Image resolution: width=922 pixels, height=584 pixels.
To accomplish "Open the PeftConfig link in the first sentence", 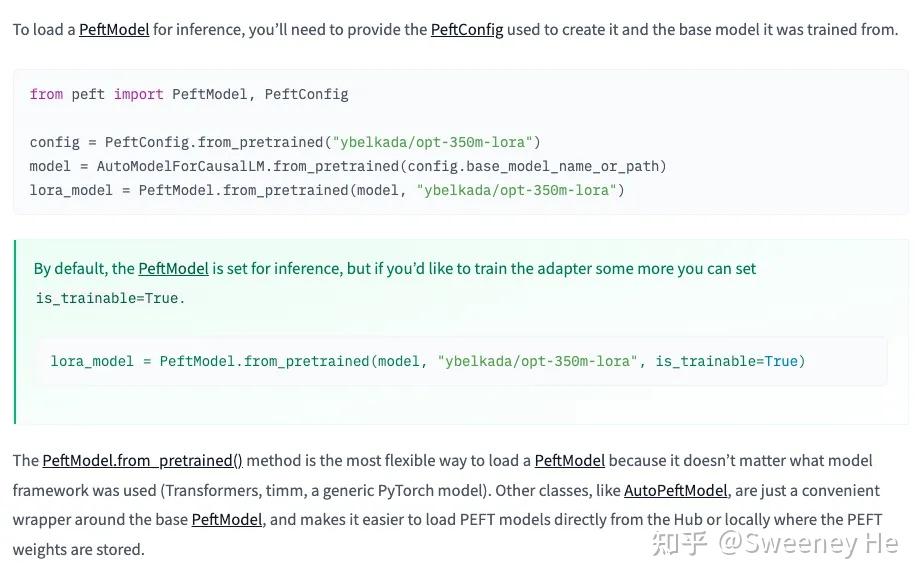I will coord(466,30).
